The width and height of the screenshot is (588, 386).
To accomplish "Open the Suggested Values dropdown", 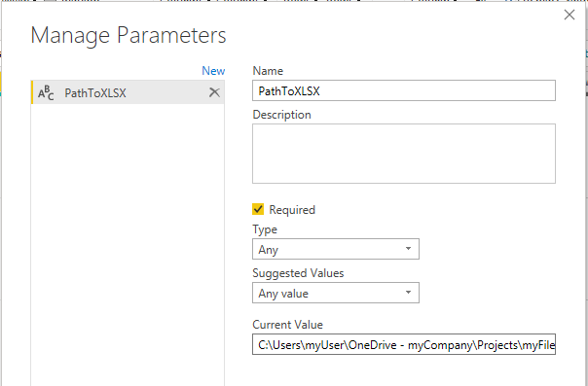I will 336,293.
